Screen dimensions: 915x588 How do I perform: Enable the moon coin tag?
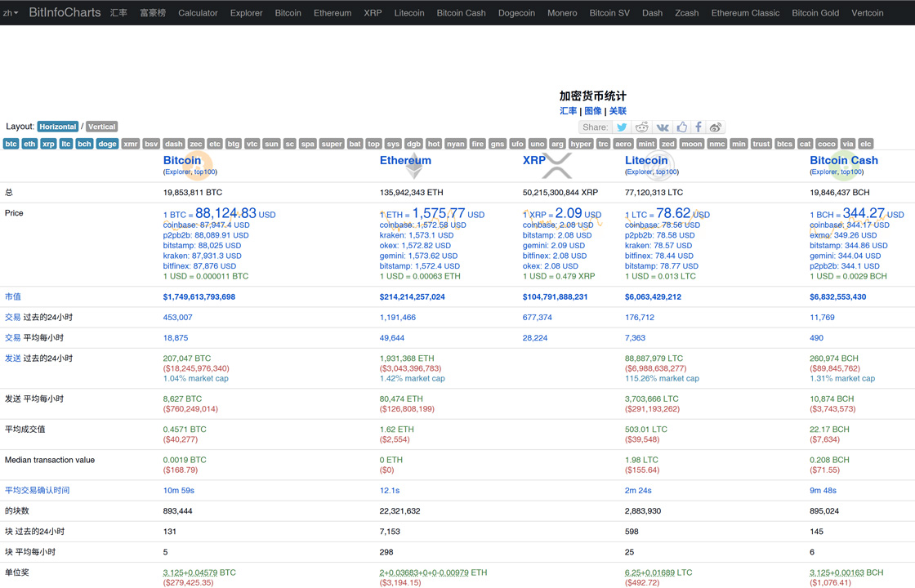click(692, 144)
